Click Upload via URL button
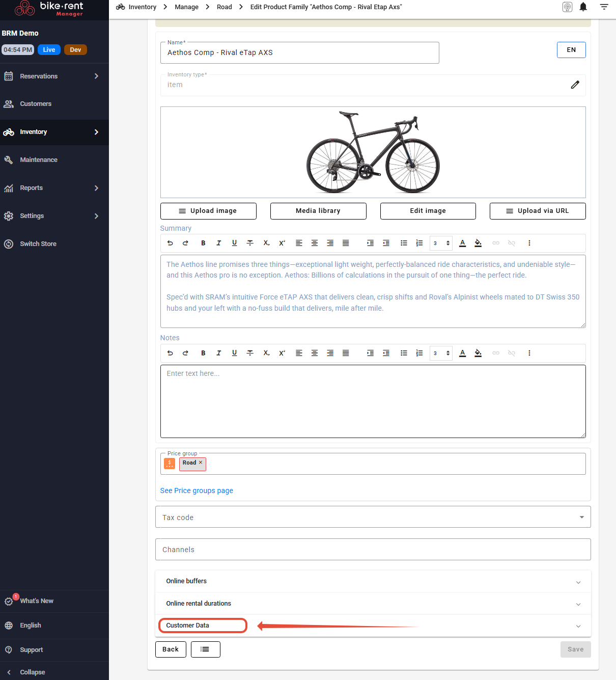 point(538,211)
